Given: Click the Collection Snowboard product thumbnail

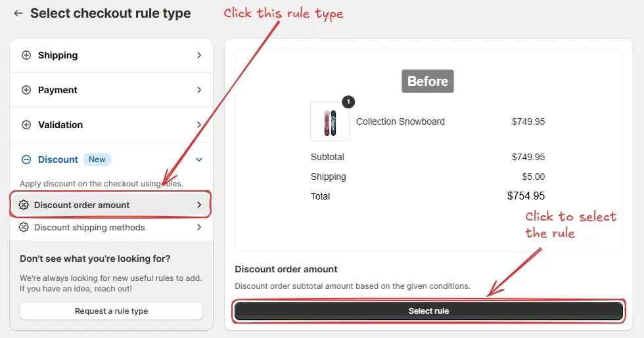Looking at the screenshot, I should (330, 122).
